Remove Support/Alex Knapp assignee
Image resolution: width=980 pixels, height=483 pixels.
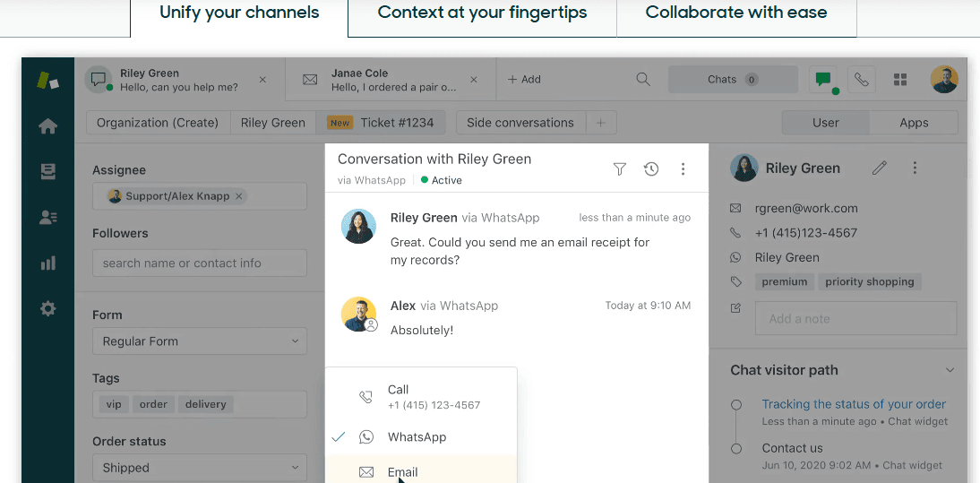tap(238, 196)
